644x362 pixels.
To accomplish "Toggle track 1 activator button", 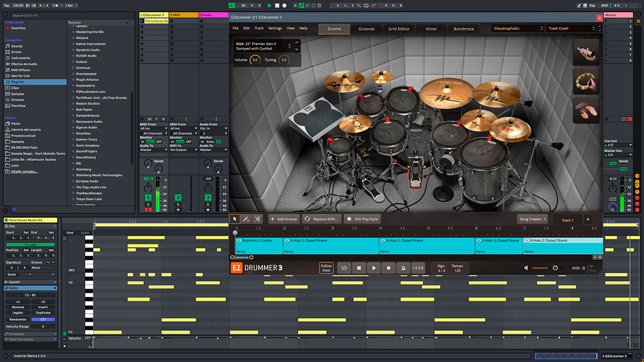I will coord(148,197).
